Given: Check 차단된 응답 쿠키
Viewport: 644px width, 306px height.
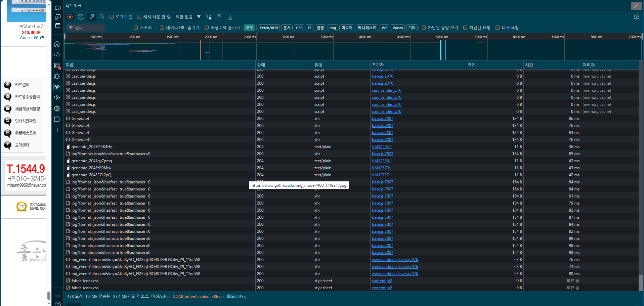Looking at the screenshot, I should 424,28.
